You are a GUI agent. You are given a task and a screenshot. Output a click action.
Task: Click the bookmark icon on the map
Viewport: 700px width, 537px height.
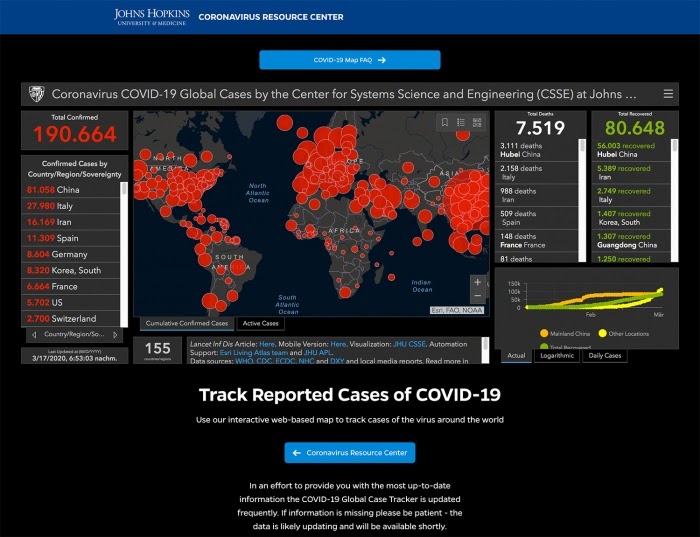pos(445,122)
